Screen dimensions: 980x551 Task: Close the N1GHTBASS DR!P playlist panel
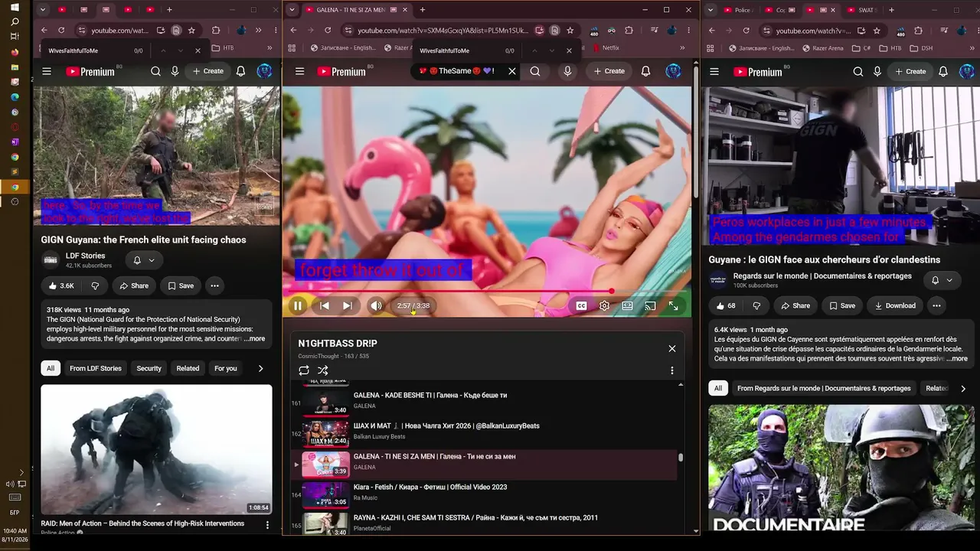coord(672,348)
